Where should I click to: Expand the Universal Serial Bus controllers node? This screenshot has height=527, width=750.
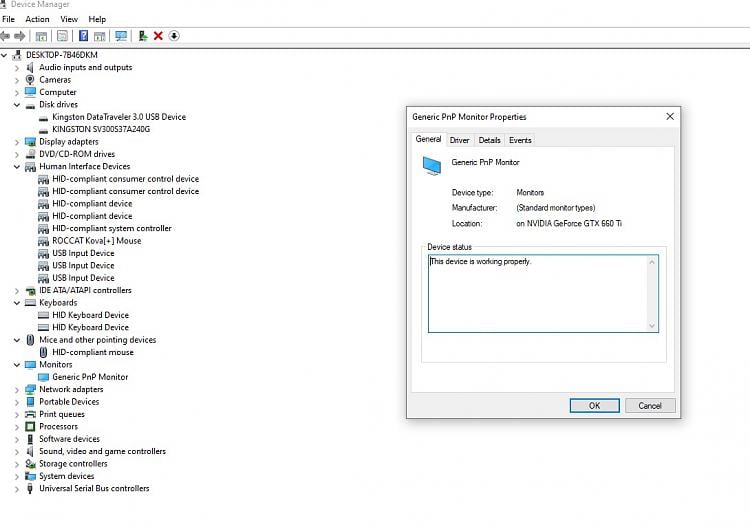(17, 489)
